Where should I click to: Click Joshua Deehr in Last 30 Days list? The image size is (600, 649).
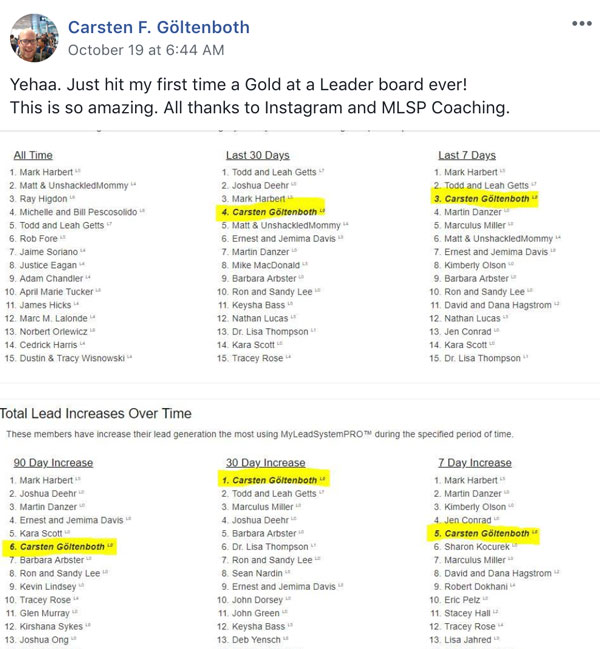pos(260,185)
